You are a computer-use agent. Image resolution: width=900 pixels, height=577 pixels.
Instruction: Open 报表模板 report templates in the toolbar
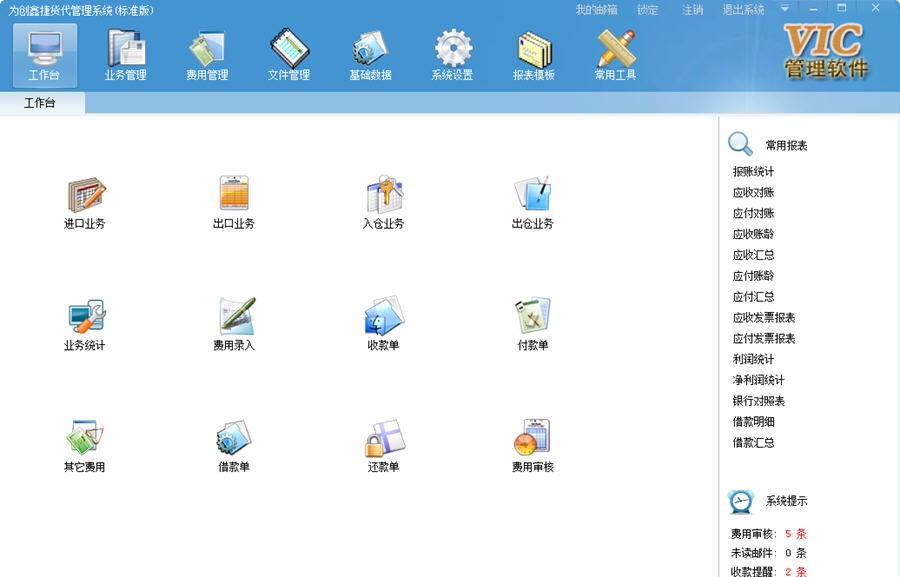tap(534, 55)
